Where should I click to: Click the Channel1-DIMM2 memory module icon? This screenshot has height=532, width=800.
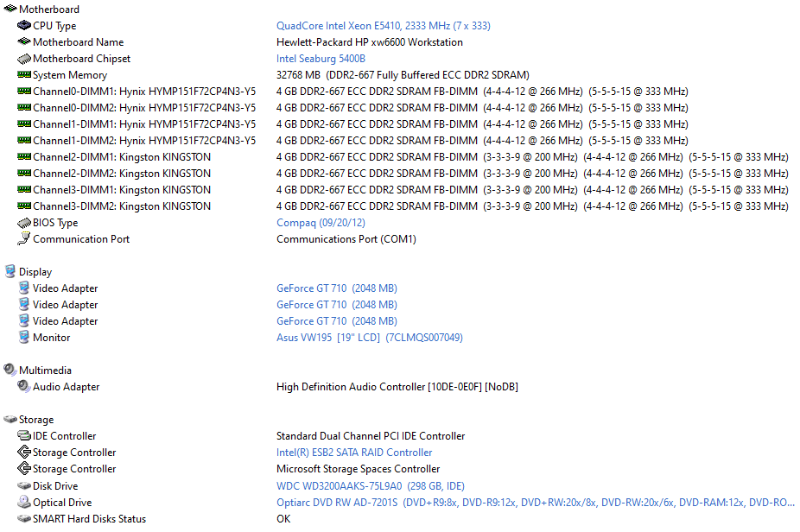pyautogui.click(x=24, y=140)
